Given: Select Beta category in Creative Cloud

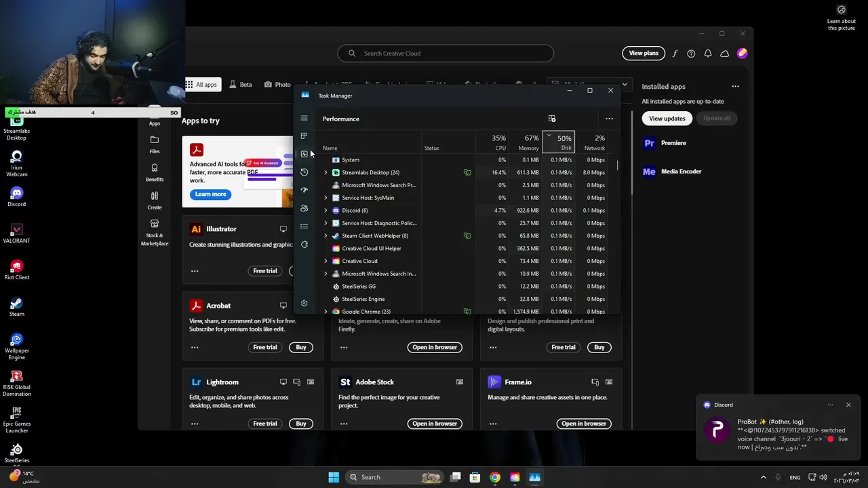Looking at the screenshot, I should [241, 85].
